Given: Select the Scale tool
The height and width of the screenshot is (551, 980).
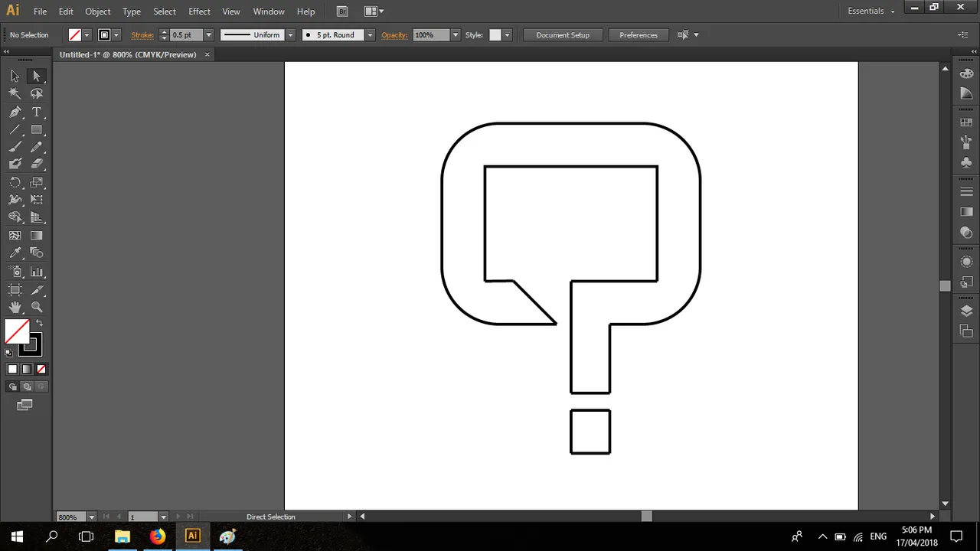Looking at the screenshot, I should [36, 182].
